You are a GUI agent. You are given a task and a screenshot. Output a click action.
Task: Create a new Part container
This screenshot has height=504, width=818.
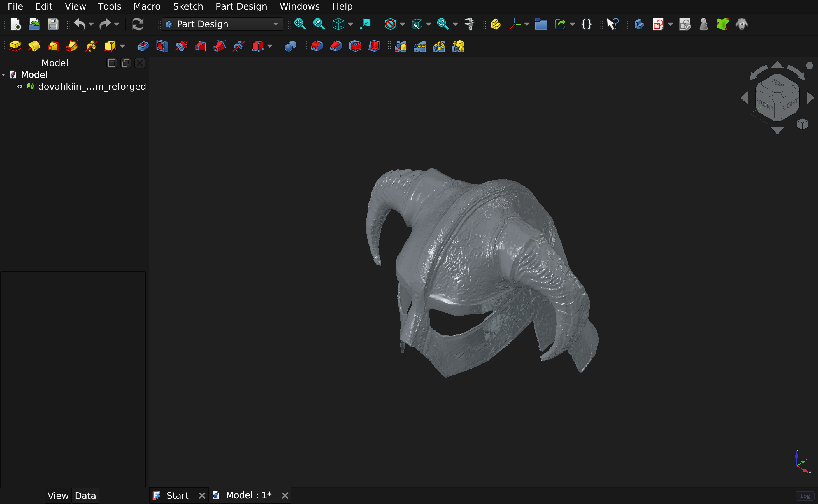[496, 24]
